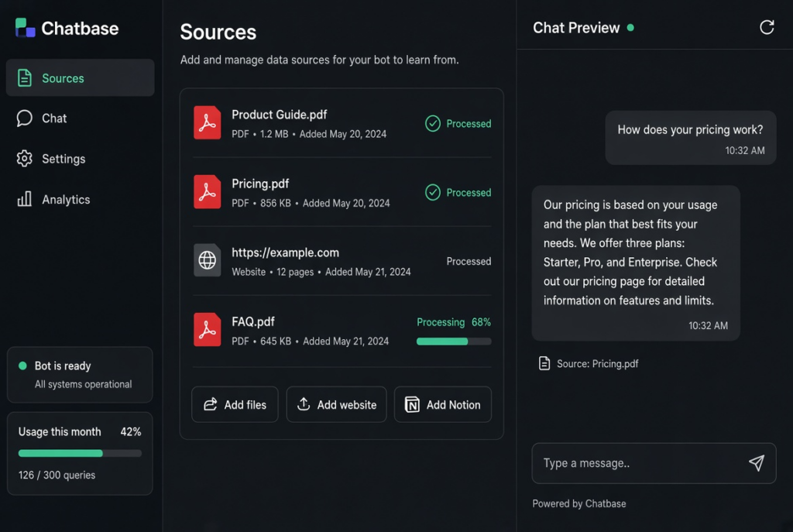Click the Add files button
The width and height of the screenshot is (793, 532).
coord(235,404)
